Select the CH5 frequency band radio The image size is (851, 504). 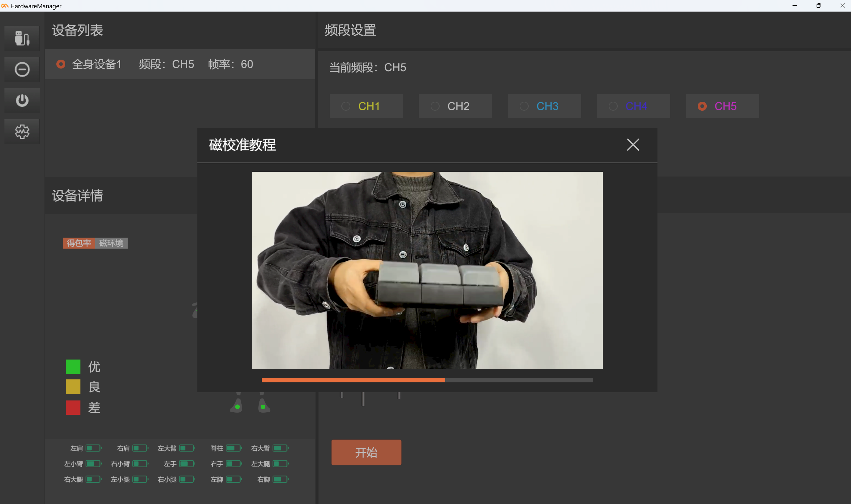(x=702, y=106)
